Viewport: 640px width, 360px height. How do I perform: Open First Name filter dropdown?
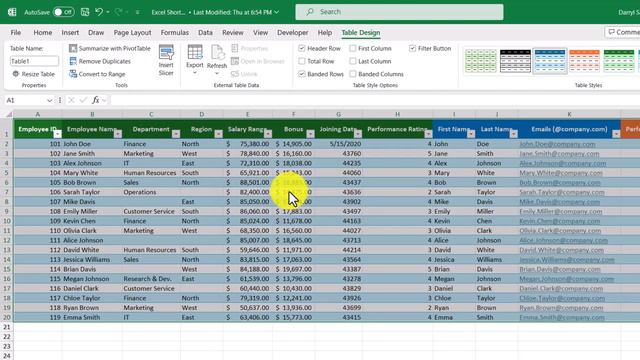471,134
